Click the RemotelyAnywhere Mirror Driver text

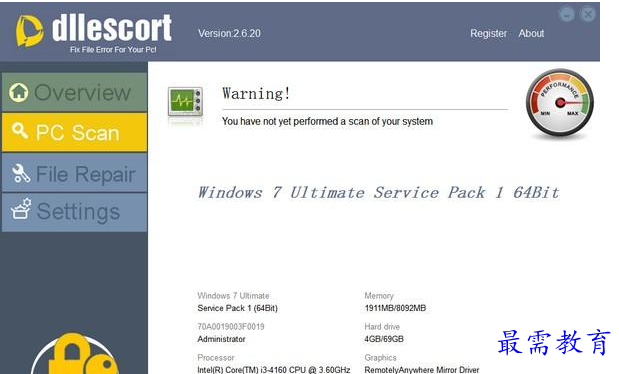(x=422, y=370)
